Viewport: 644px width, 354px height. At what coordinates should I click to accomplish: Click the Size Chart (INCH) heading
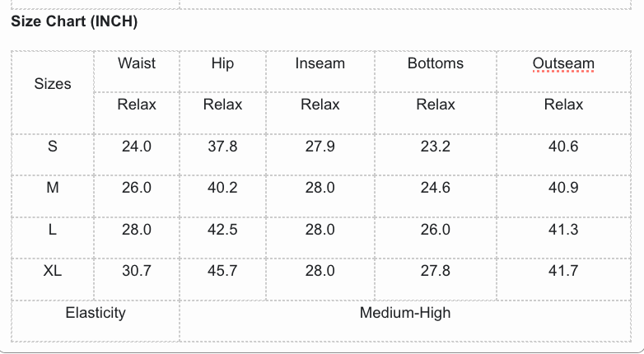(74, 21)
